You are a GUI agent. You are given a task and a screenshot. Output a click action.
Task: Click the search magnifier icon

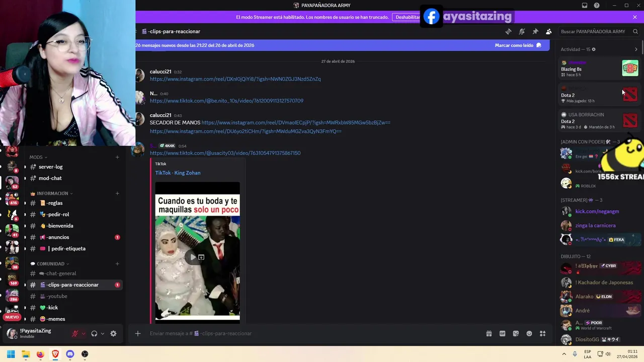(635, 31)
